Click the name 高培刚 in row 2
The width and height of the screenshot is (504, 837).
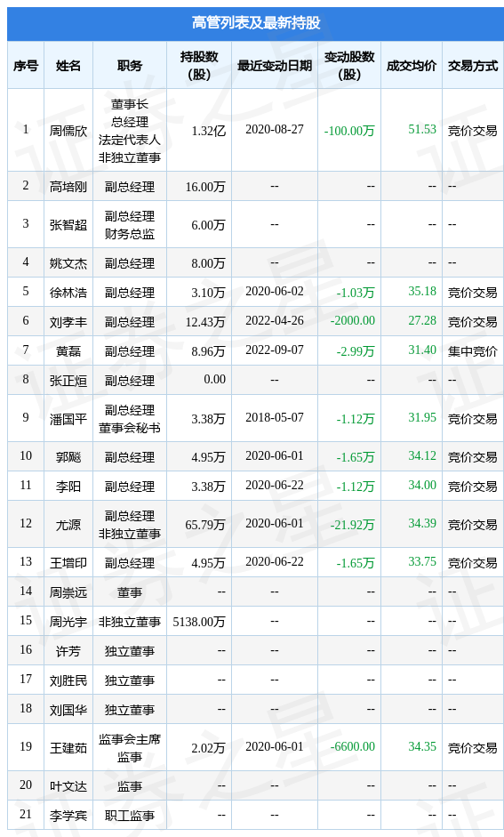(x=68, y=187)
